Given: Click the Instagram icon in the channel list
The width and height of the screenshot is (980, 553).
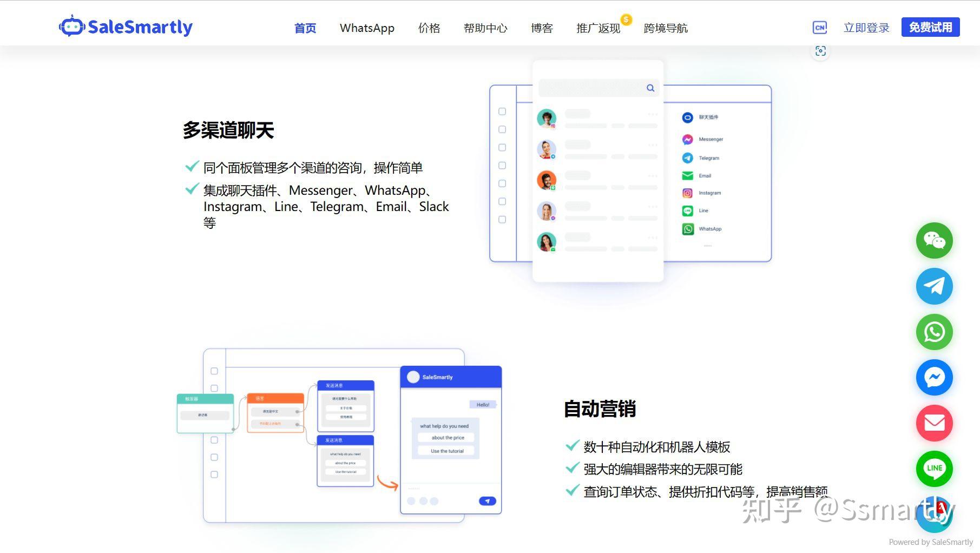Looking at the screenshot, I should pos(687,193).
